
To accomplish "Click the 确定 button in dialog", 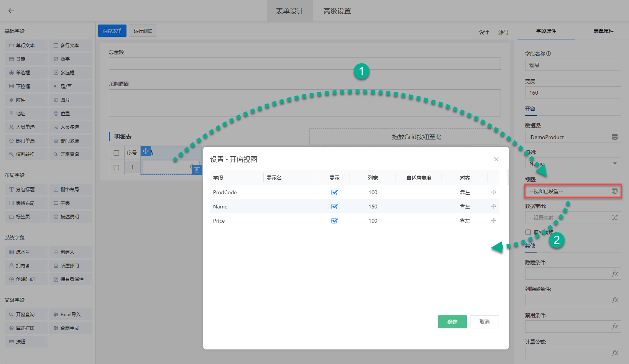I will (x=452, y=322).
